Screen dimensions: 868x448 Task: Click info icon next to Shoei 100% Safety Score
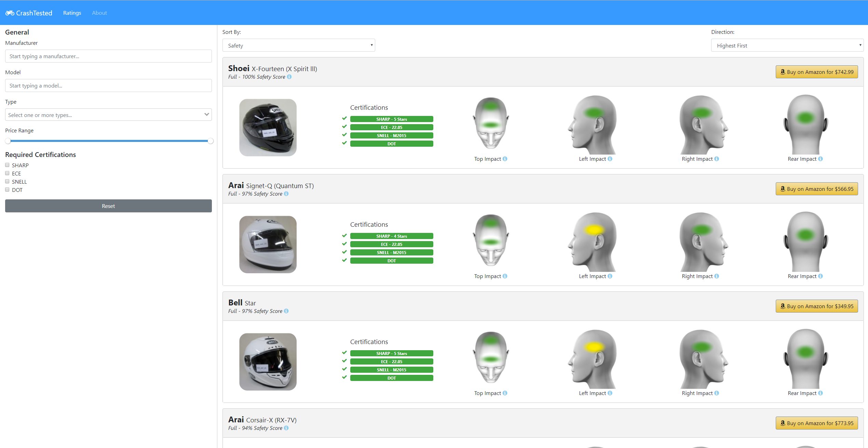[x=289, y=77]
